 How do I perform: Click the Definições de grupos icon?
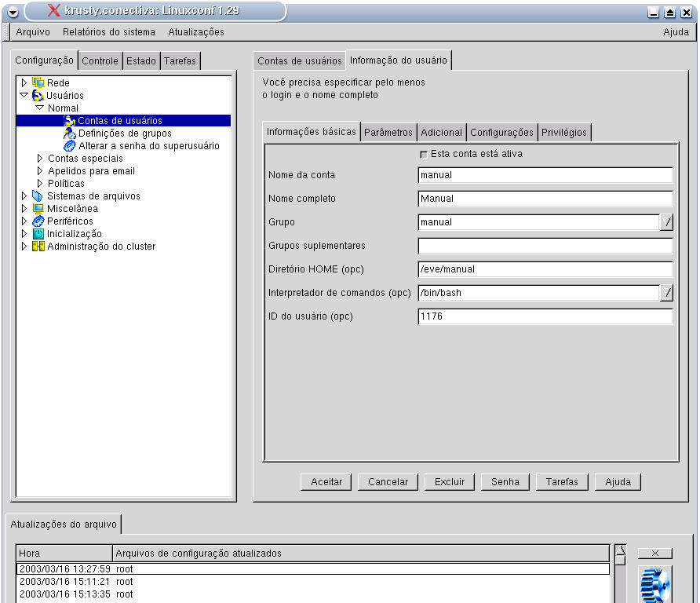pos(69,133)
